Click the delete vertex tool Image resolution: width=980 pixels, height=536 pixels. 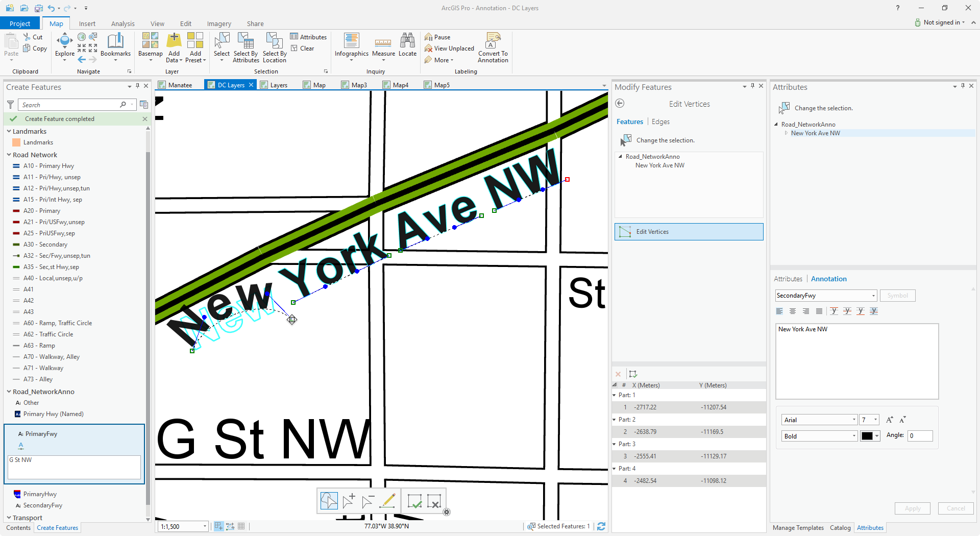point(368,501)
